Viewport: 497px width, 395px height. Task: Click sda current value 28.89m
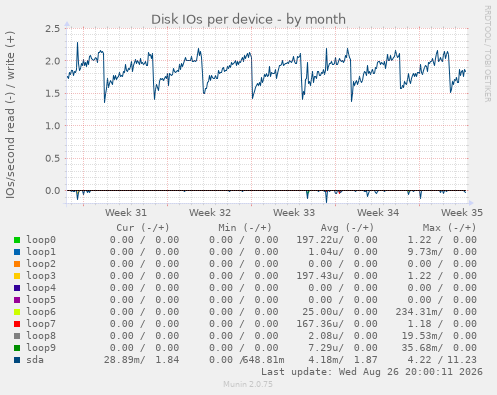[x=124, y=360]
